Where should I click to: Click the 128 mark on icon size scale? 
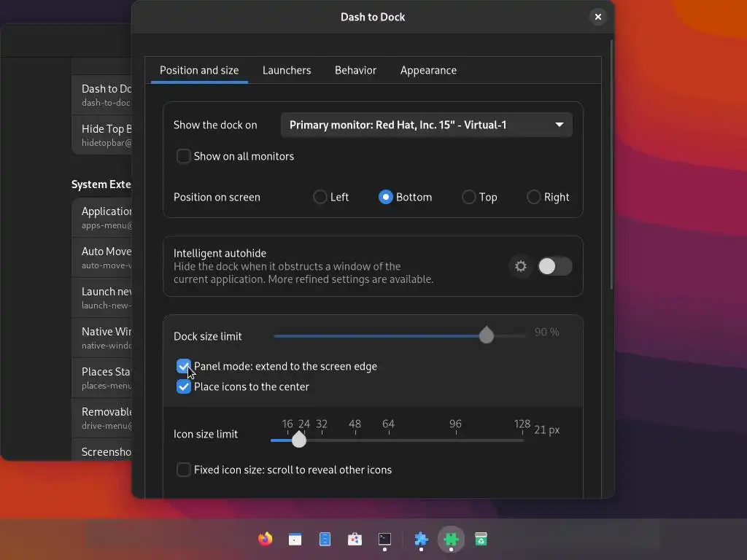(x=522, y=424)
